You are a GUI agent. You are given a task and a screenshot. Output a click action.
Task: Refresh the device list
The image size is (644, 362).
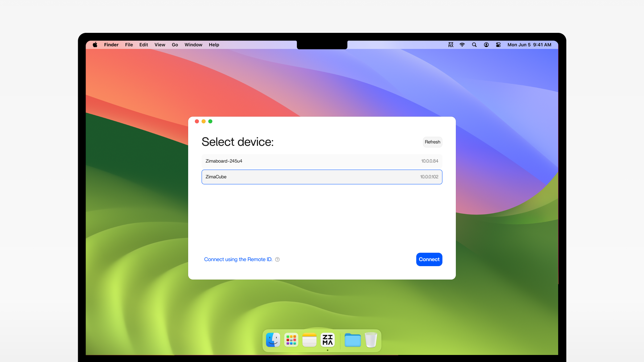[x=432, y=142]
